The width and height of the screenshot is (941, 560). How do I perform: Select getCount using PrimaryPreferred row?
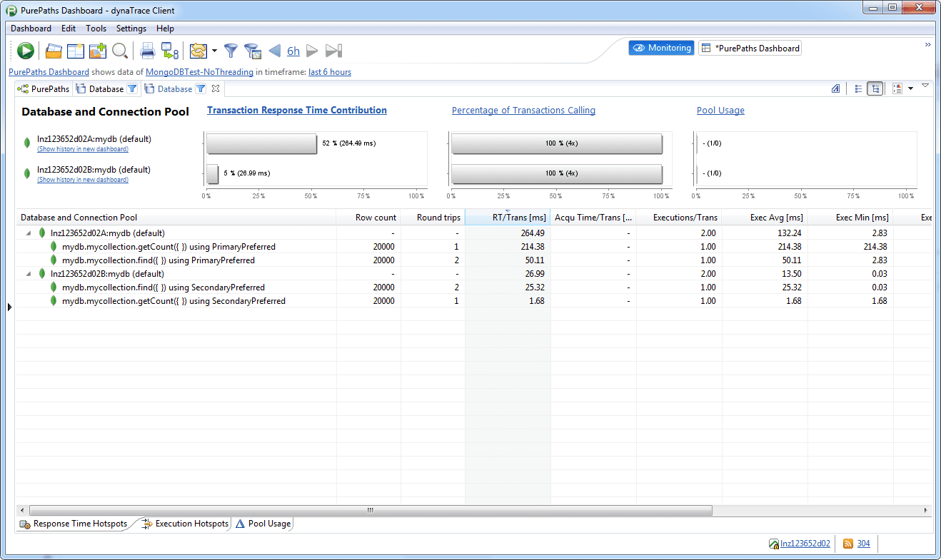[x=474, y=247]
